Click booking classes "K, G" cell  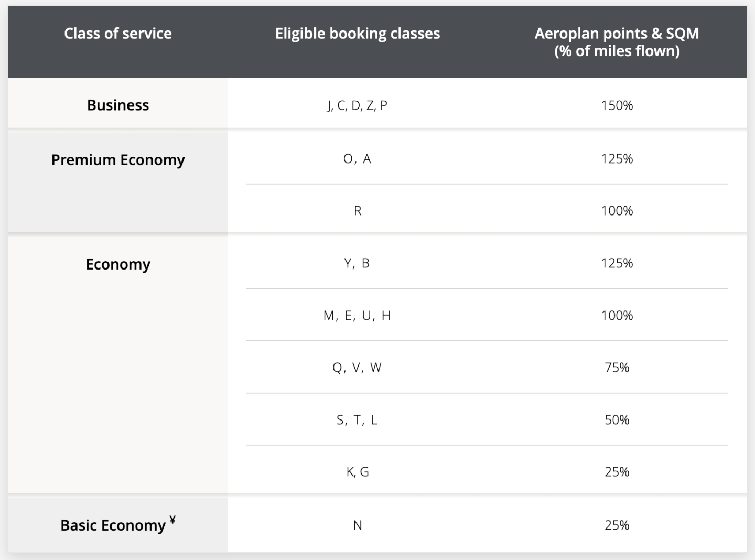pos(358,472)
